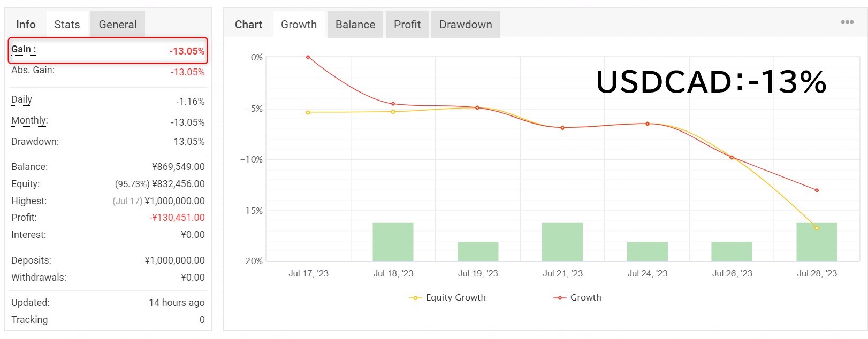Switch to the Stats tab
The width and height of the screenshot is (868, 339).
[x=67, y=25]
